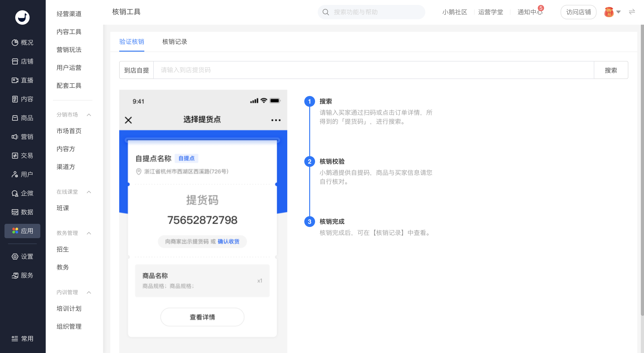Open 配套工具 in the submenu
Image resolution: width=644 pixels, height=353 pixels.
[x=69, y=86]
